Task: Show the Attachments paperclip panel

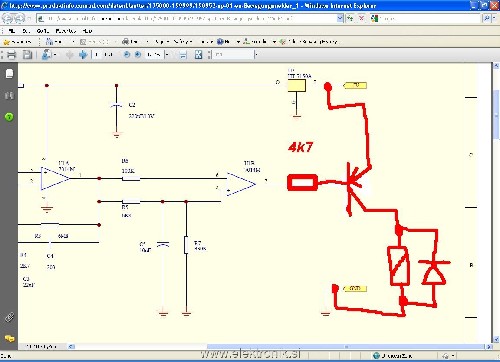Action: [x=9, y=317]
